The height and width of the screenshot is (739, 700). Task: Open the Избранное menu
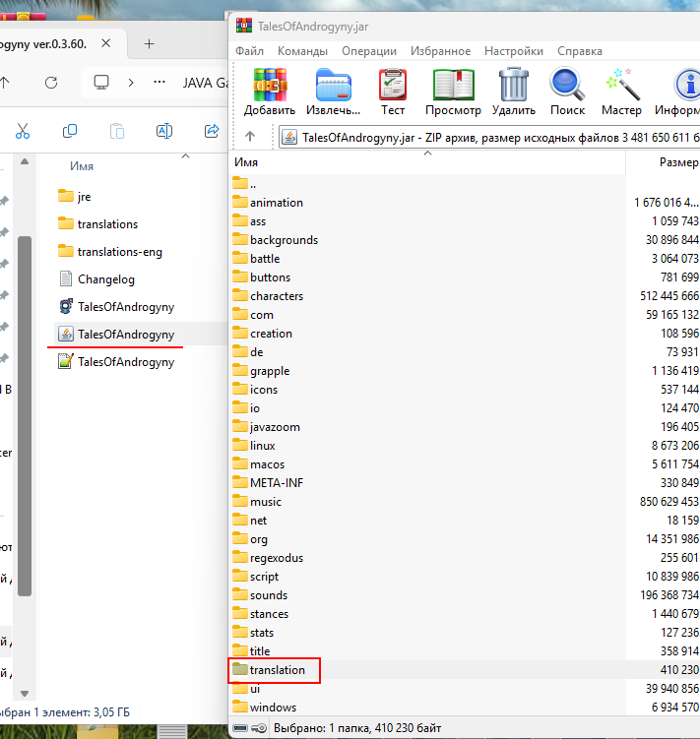[x=440, y=51]
